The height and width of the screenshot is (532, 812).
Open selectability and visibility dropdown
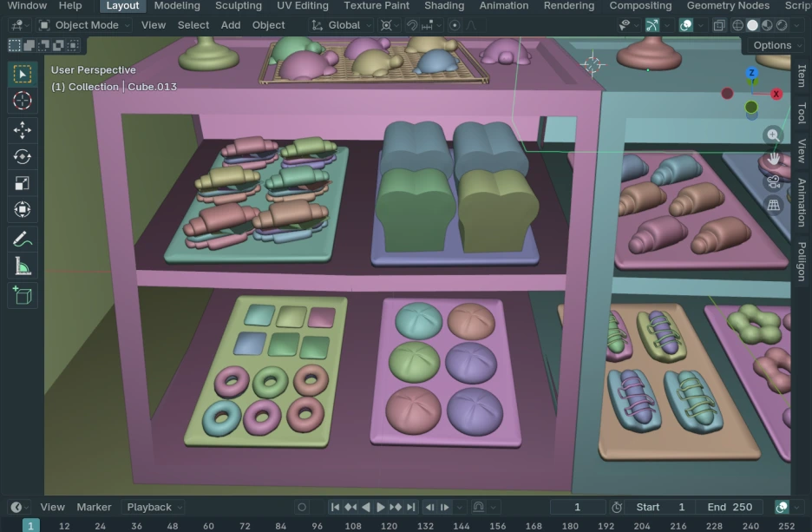click(x=629, y=25)
